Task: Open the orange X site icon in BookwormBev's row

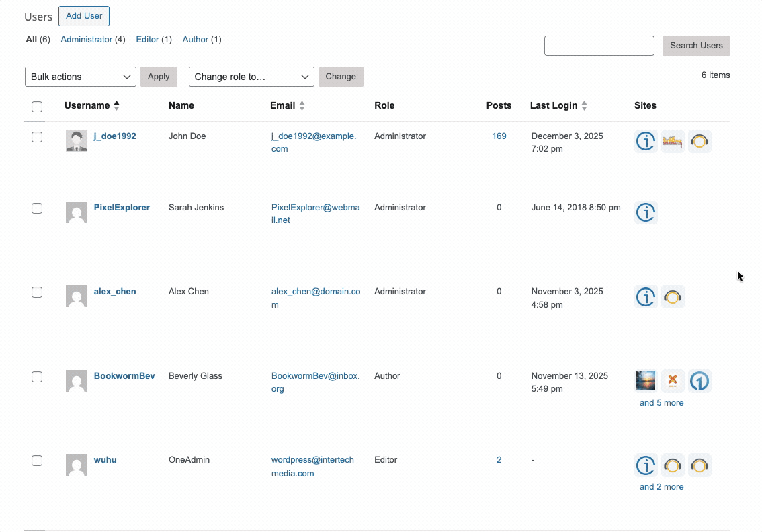Action: [673, 380]
